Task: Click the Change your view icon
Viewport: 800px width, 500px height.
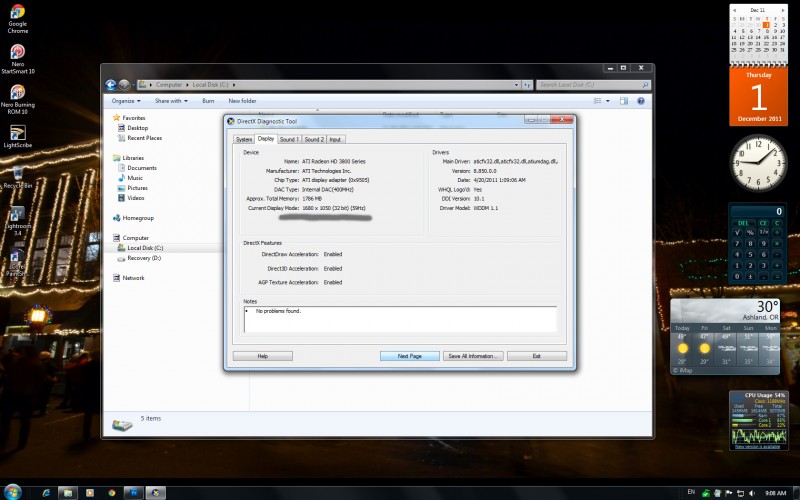Action: [x=597, y=101]
